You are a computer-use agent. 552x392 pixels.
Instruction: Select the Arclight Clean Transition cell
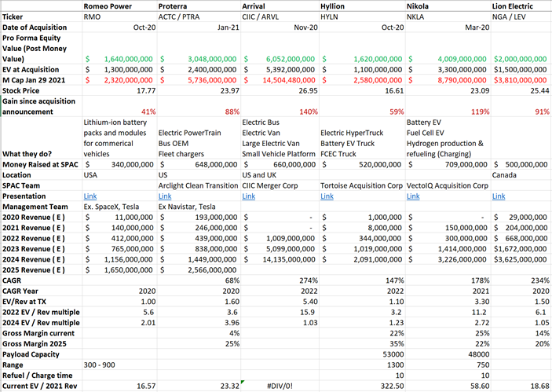(199, 185)
